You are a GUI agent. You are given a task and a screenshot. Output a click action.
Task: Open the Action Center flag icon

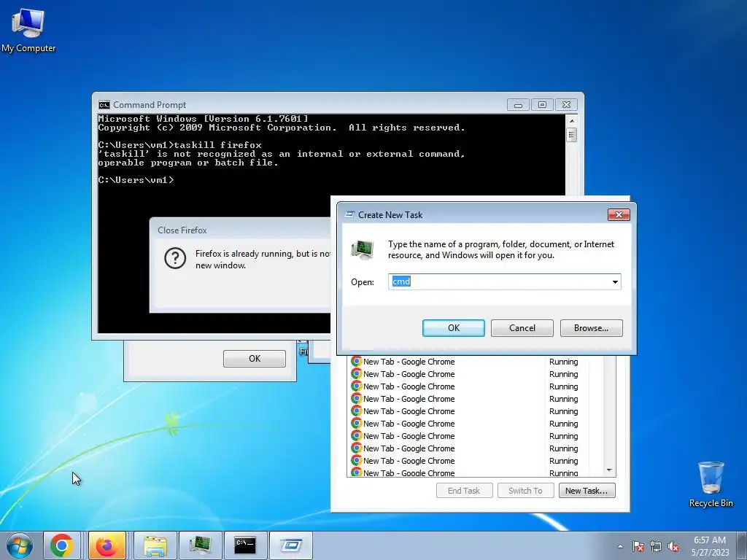638,546
